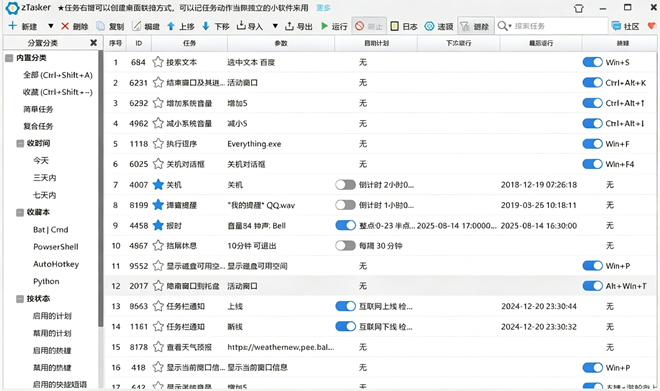Collapse the 内置分类 tree root
The width and height of the screenshot is (660, 391).
[x=9, y=58]
